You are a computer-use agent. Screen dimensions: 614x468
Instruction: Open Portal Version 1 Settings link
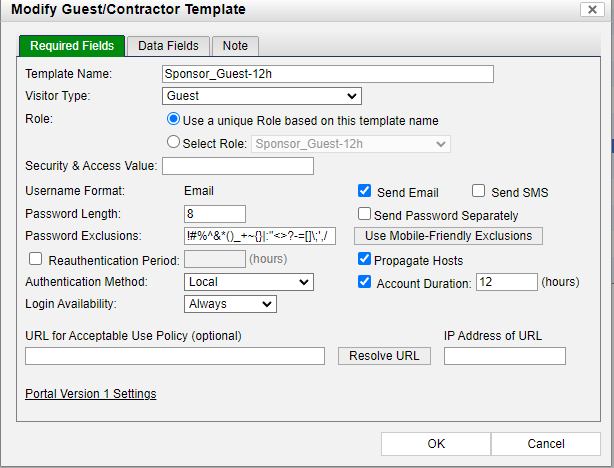point(90,394)
